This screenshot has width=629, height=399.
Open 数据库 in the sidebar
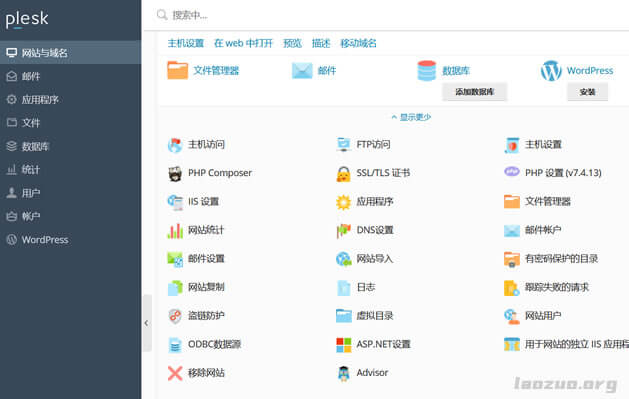(x=71, y=146)
